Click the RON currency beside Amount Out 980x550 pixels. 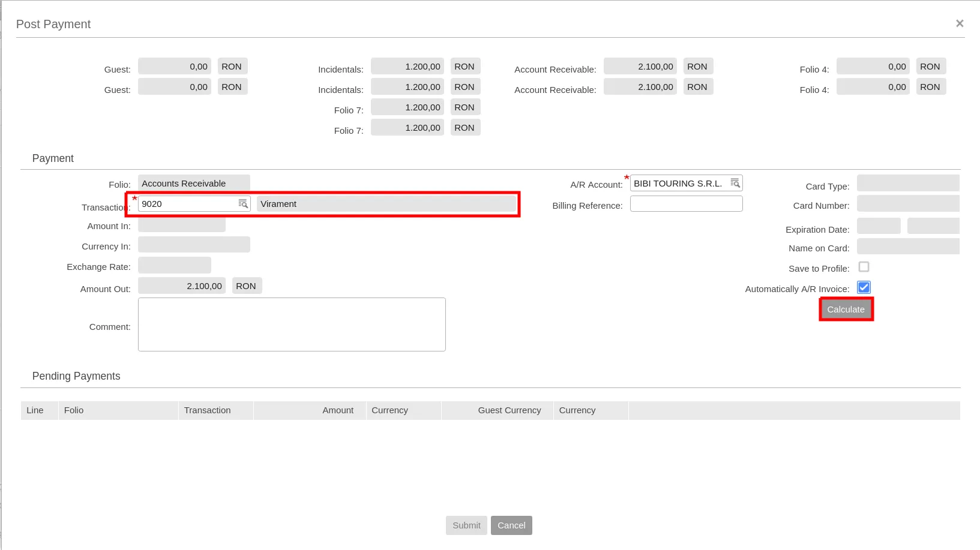pos(247,285)
